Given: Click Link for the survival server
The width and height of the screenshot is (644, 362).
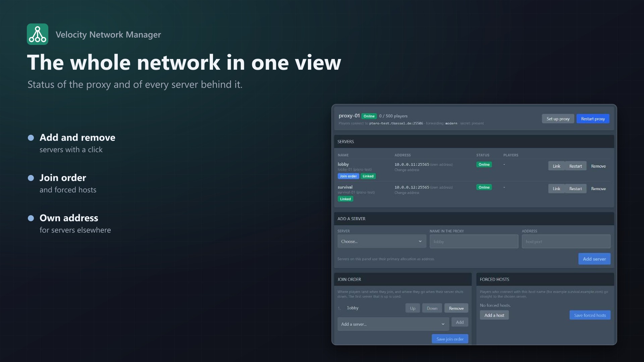Looking at the screenshot, I should coord(556,189).
